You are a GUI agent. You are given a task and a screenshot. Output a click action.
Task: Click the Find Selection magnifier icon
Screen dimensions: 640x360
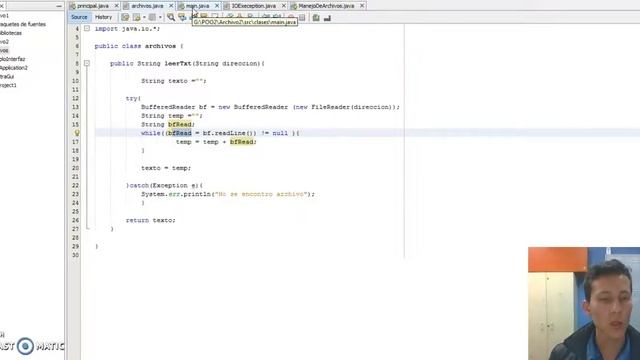(x=171, y=17)
